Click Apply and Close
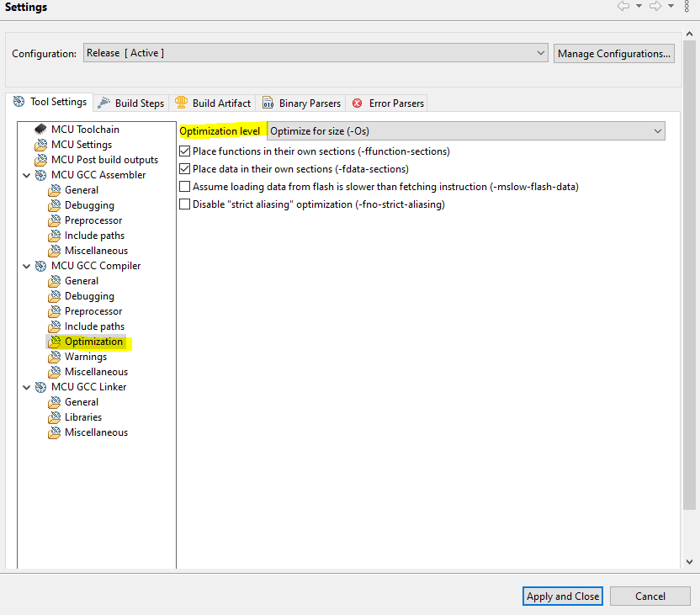The height and width of the screenshot is (615, 700). click(562, 596)
